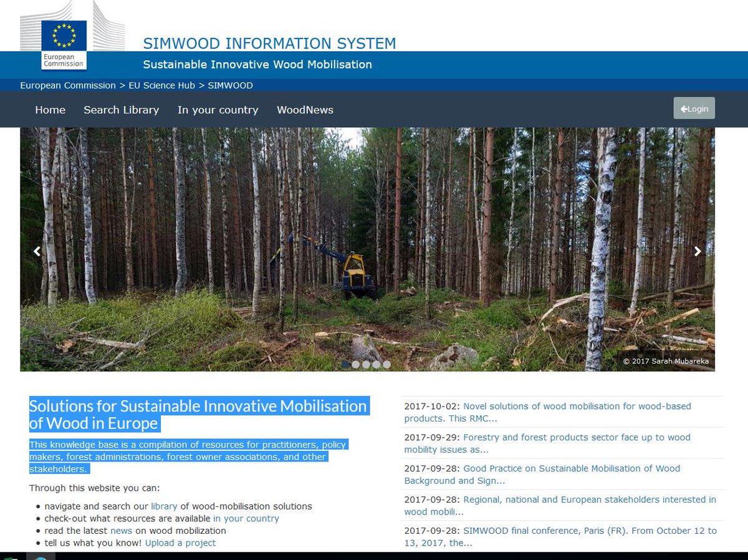Open the news link on wood mobilization

(122, 531)
